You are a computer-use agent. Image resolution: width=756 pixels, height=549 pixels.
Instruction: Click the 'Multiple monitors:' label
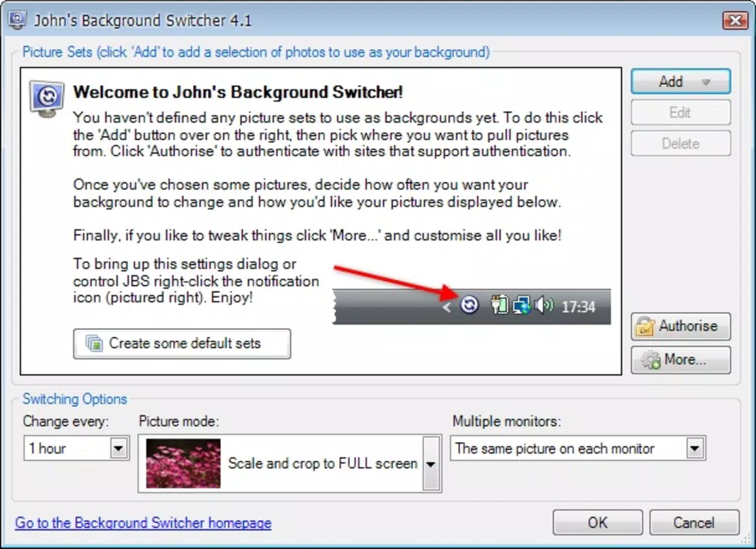point(507,421)
